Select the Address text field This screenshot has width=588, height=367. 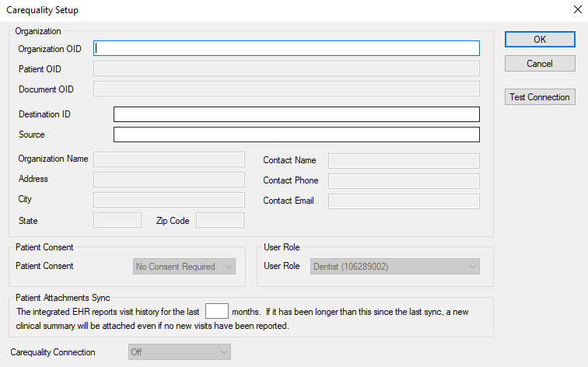169,180
